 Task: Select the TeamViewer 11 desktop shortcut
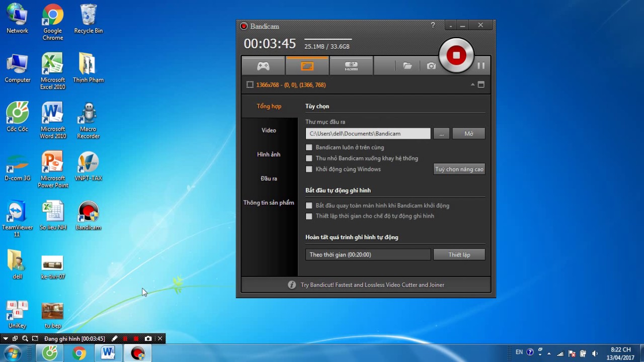[17, 220]
